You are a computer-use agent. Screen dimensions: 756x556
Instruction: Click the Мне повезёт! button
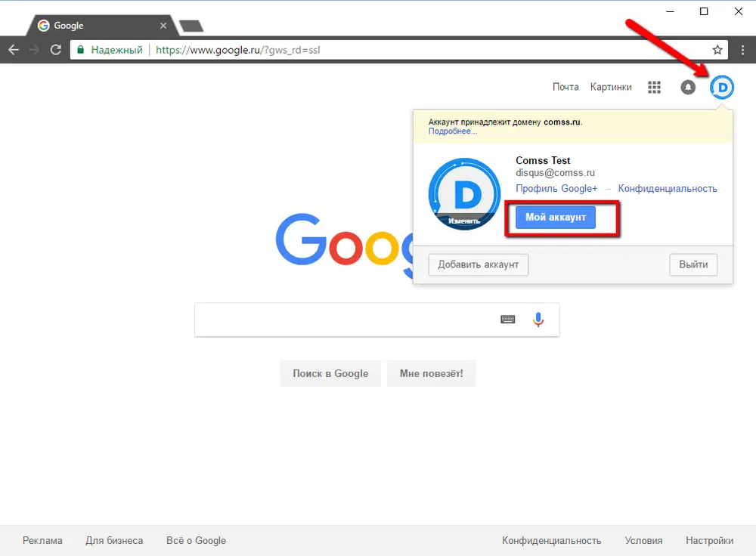coord(431,373)
